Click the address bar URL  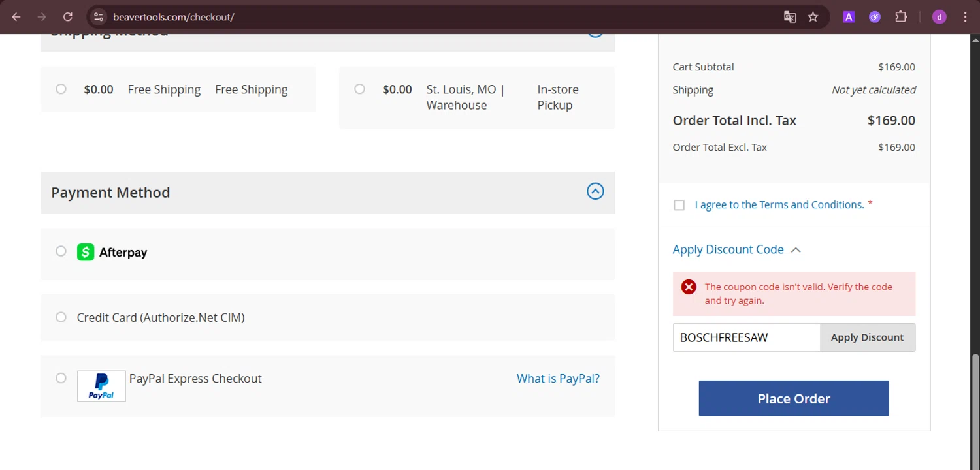point(174,17)
